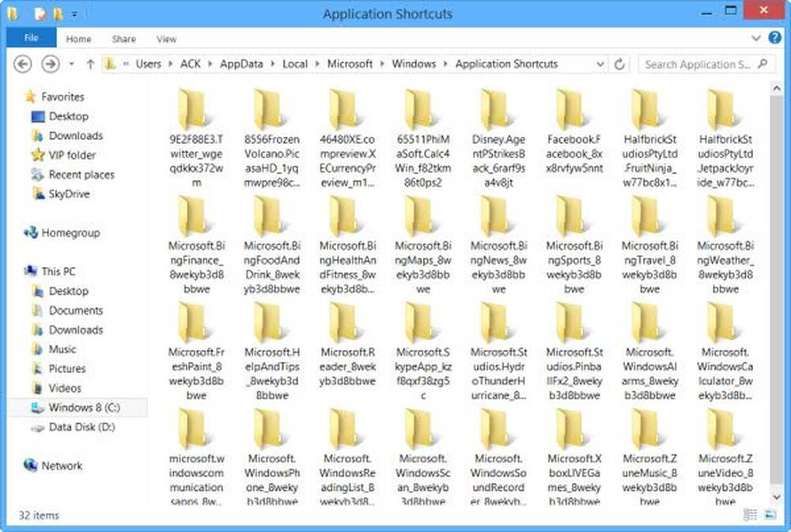Open the Microsoft.BingFinance folder
This screenshot has width=791, height=532.
tap(196, 245)
